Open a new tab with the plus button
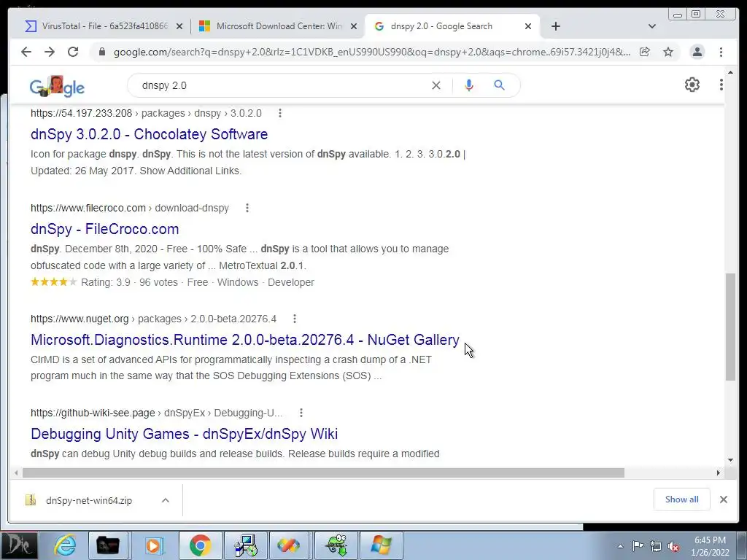The height and width of the screenshot is (560, 747). click(x=555, y=26)
